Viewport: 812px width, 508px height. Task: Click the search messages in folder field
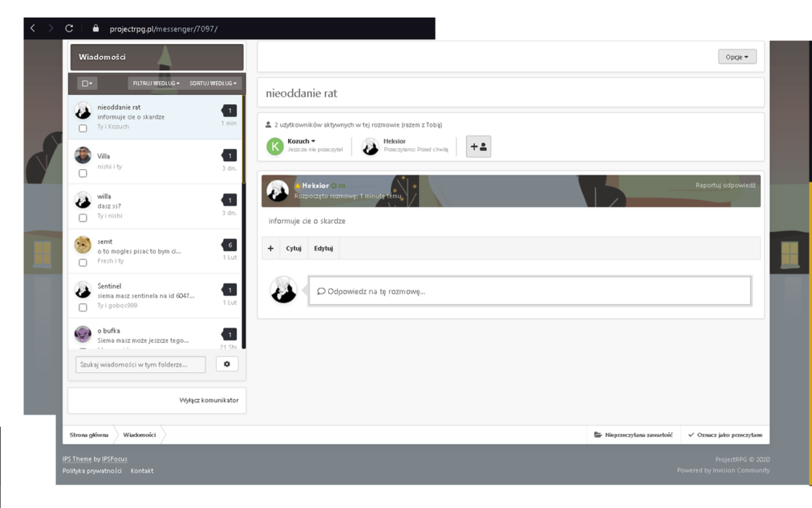point(140,364)
